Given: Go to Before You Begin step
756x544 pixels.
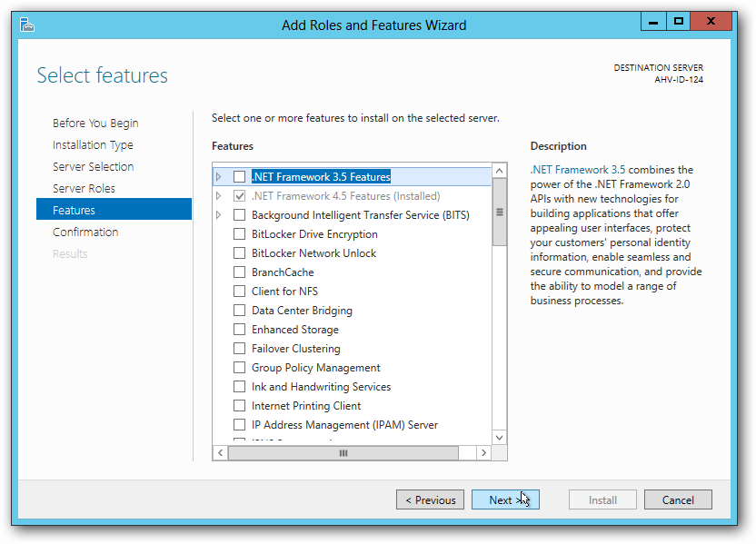Looking at the screenshot, I should click(x=95, y=123).
